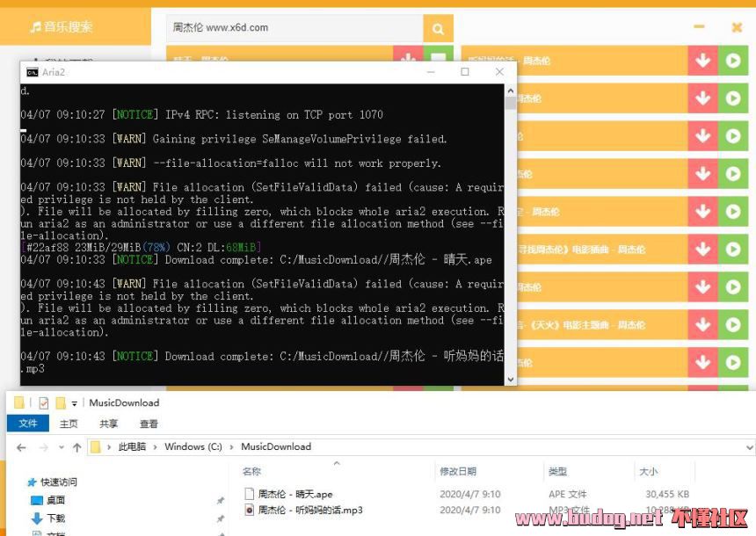Click Aria2 console scrollbar up arrow

click(511, 91)
